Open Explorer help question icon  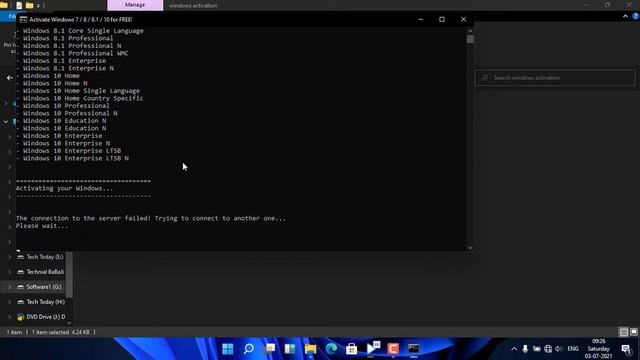[636, 16]
